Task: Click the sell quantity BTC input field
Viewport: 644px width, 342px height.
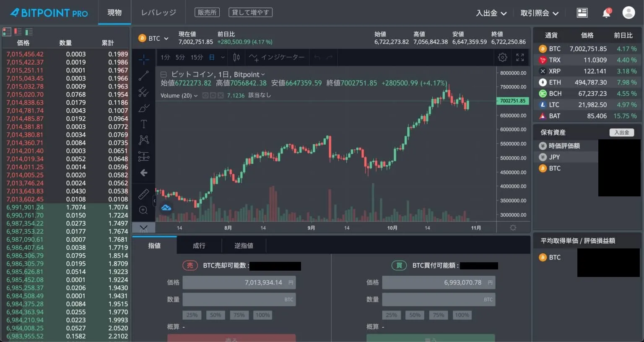Action: (239, 300)
